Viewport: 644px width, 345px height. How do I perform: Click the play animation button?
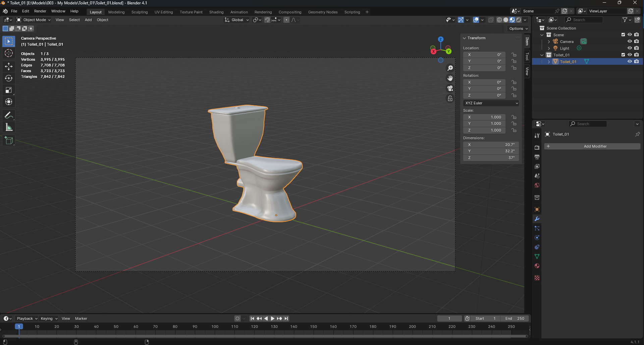click(x=273, y=318)
